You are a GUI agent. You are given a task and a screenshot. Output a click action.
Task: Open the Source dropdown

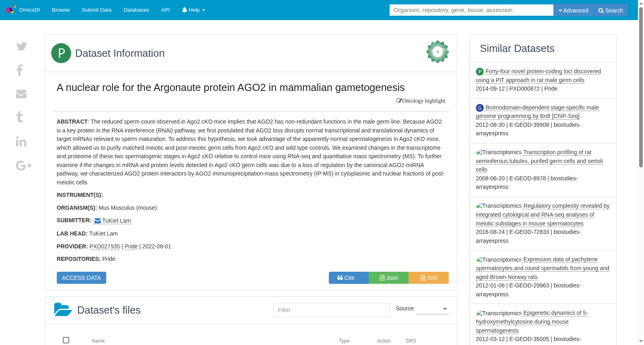(433, 309)
